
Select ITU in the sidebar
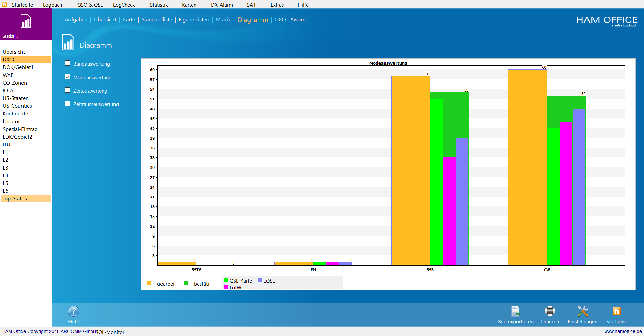(26, 144)
